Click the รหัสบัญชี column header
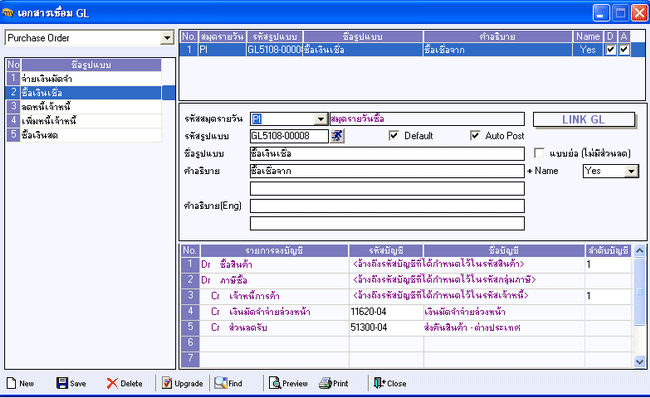 (386, 250)
